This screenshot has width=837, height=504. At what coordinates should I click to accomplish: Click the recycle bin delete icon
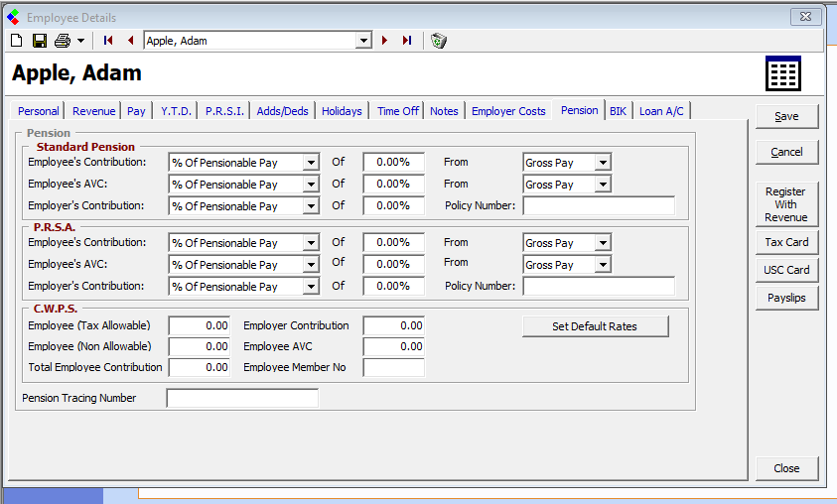[438, 41]
